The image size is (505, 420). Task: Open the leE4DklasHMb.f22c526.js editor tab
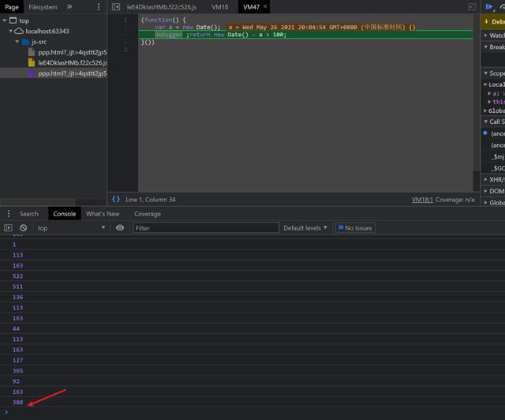[161, 7]
